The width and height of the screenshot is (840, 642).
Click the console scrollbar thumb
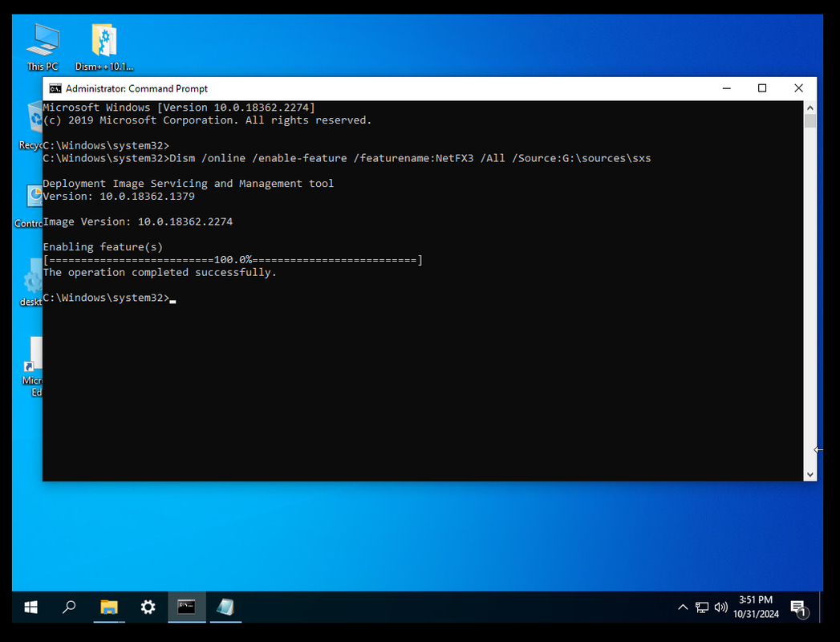(810, 121)
